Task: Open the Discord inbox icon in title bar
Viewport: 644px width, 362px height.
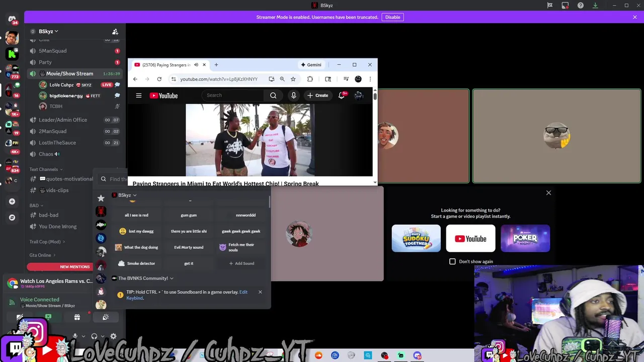Action: 565,6
